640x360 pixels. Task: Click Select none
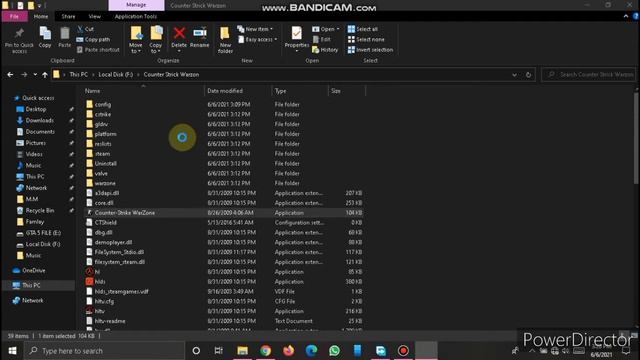(366, 40)
